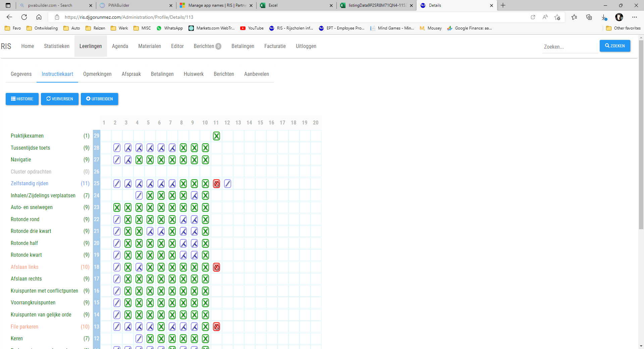Open the WhatsApp bookmark
This screenshot has width=644, height=349.
[170, 28]
